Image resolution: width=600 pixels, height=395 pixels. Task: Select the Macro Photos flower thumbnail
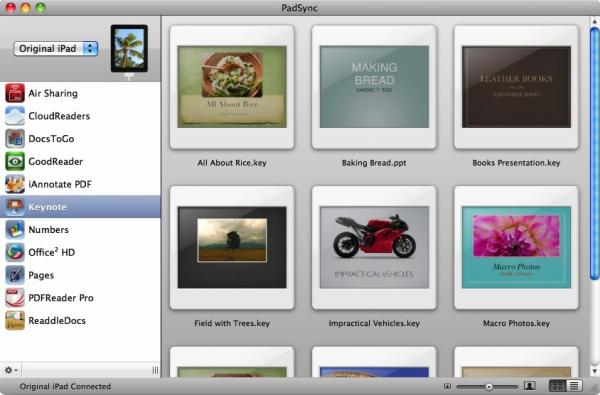[516, 248]
